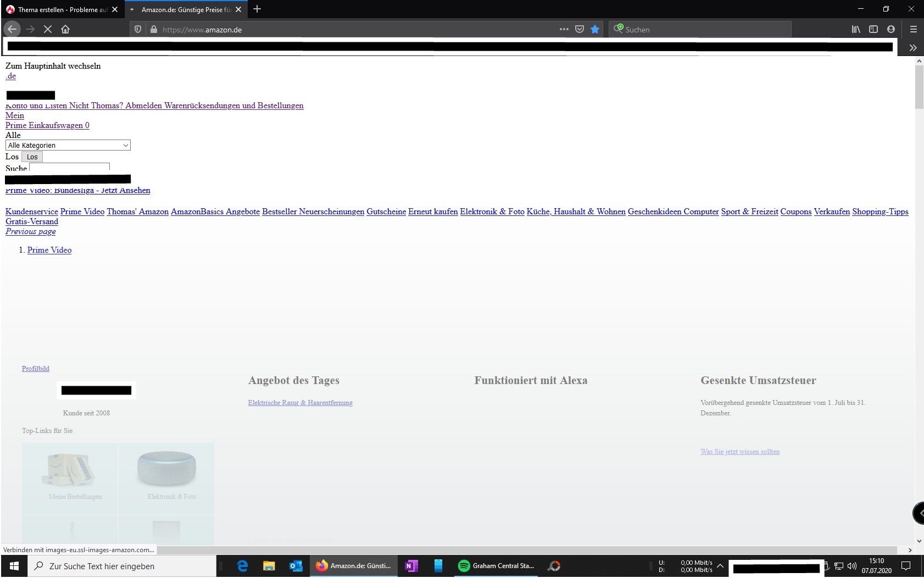Open the Firefox hamburger menu

(x=914, y=29)
